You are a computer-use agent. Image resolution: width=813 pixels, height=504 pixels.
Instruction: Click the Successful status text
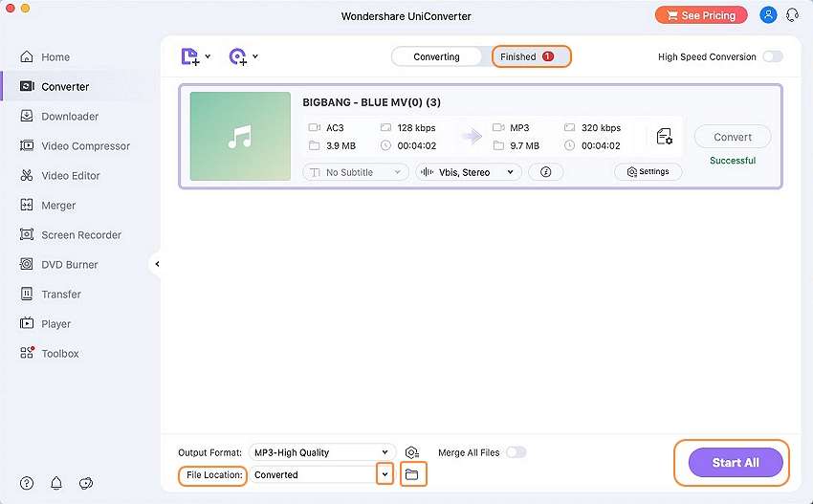coord(733,161)
